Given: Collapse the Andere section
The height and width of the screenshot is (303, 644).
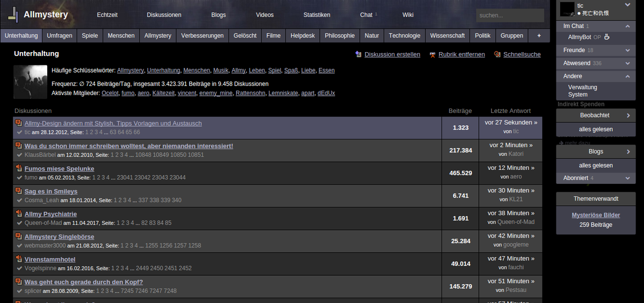Looking at the screenshot, I should pyautogui.click(x=627, y=76).
